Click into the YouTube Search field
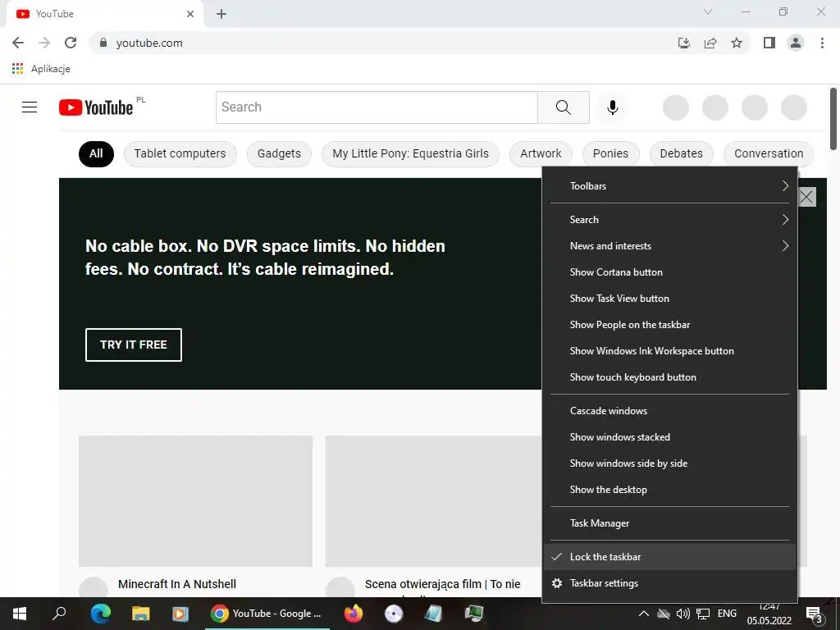The width and height of the screenshot is (840, 630). (x=377, y=107)
